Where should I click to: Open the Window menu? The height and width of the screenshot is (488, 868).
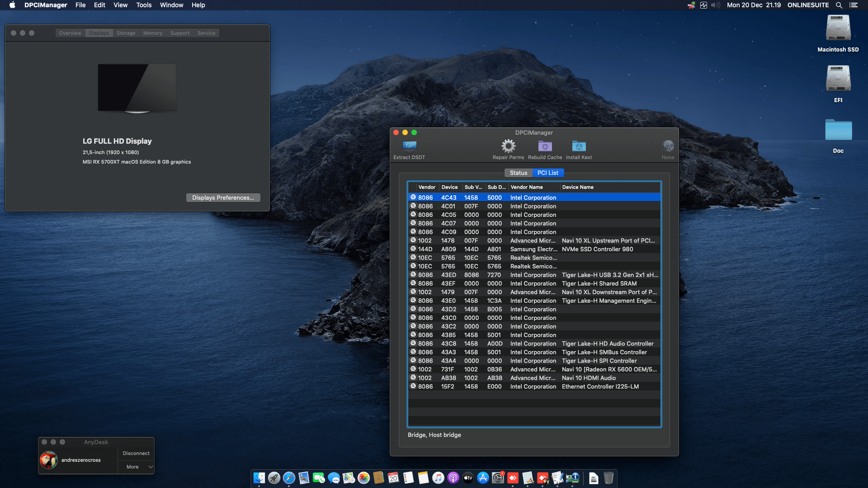[x=171, y=5]
